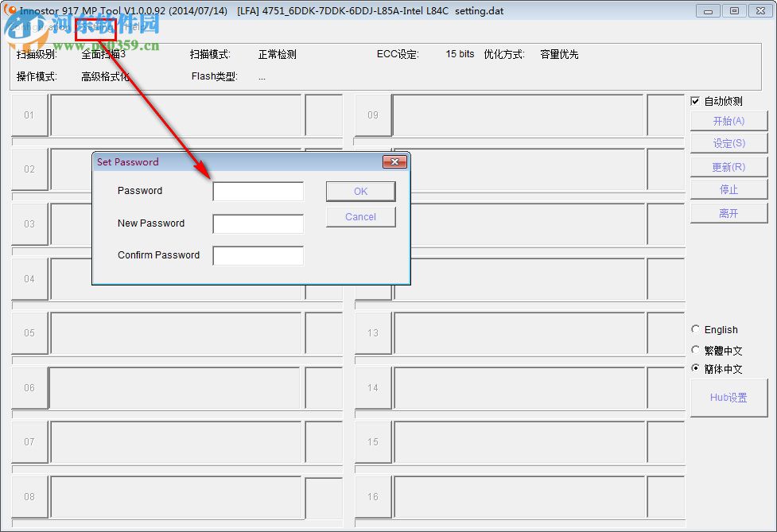
Task: Click the 设定(S) settings button
Action: [x=728, y=143]
